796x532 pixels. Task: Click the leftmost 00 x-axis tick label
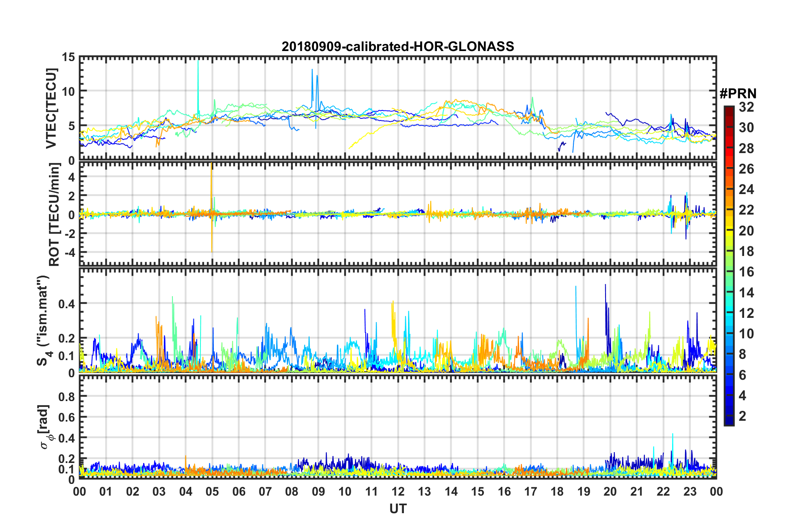pyautogui.click(x=80, y=491)
